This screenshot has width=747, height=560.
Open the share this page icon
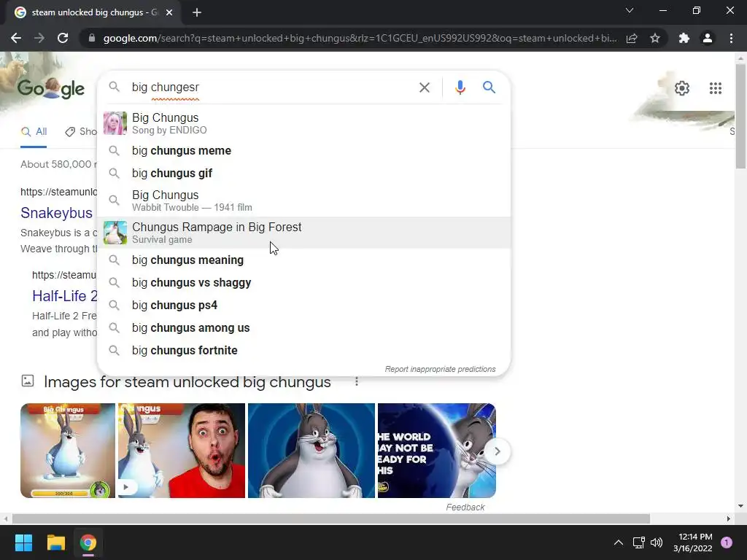pyautogui.click(x=632, y=38)
